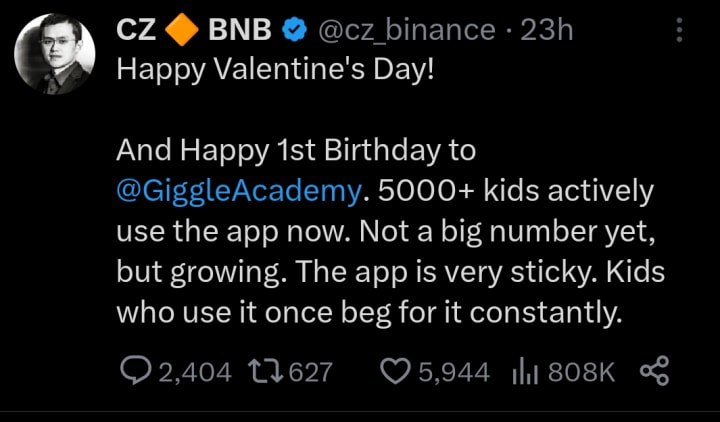The width and height of the screenshot is (720, 422).
Task: Click the blue verified badge
Action: tap(293, 31)
